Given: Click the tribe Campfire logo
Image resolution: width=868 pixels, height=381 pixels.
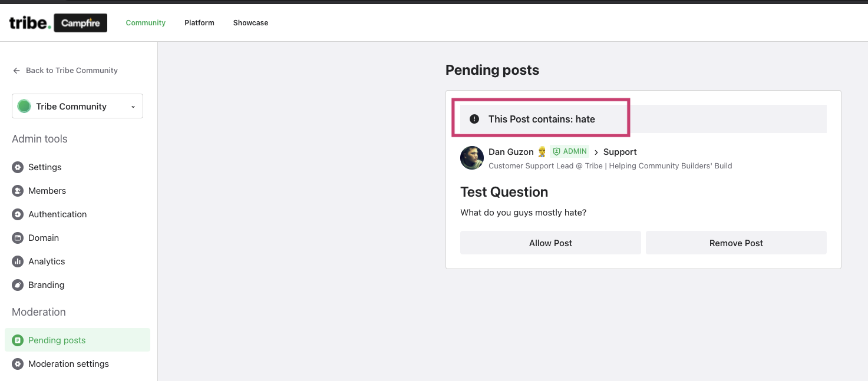Looking at the screenshot, I should [x=58, y=23].
